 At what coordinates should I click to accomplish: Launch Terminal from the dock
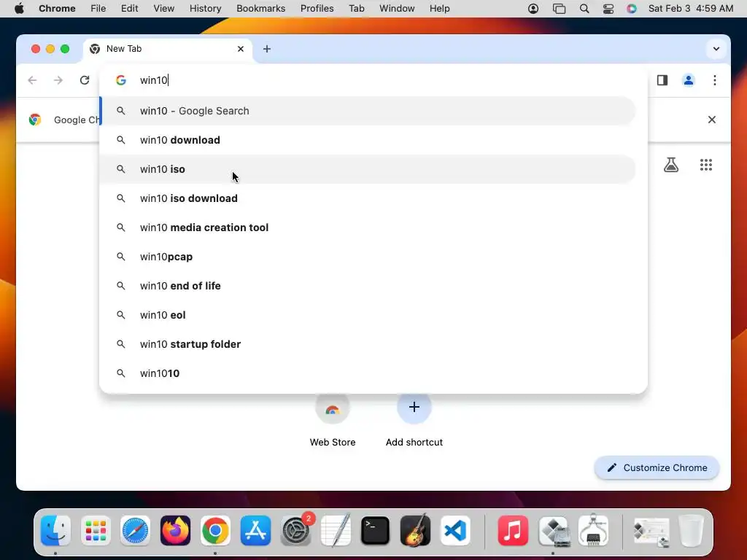(x=376, y=531)
